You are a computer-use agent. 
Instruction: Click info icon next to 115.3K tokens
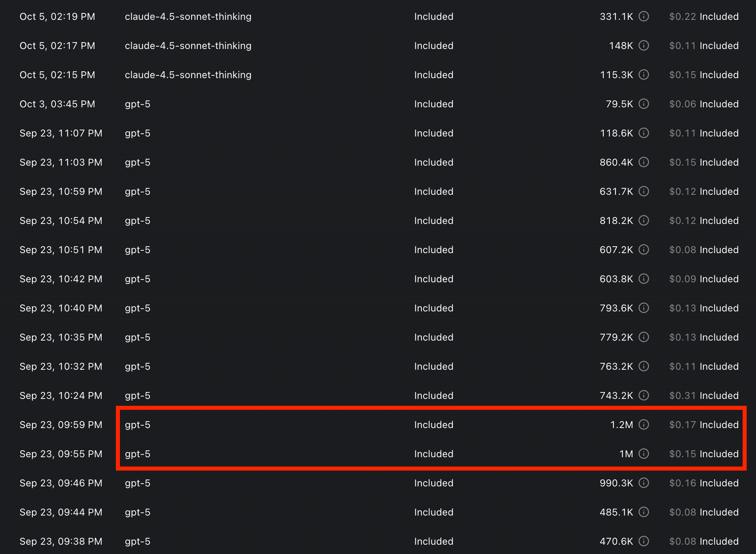pos(644,75)
